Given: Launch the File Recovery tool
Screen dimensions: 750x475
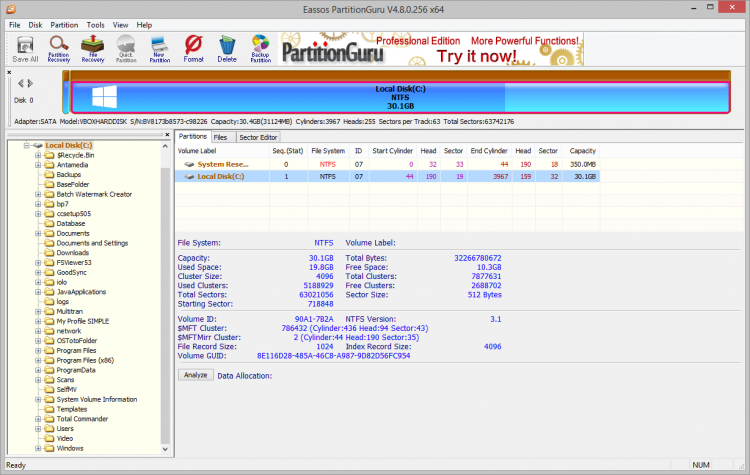Looking at the screenshot, I should point(93,49).
